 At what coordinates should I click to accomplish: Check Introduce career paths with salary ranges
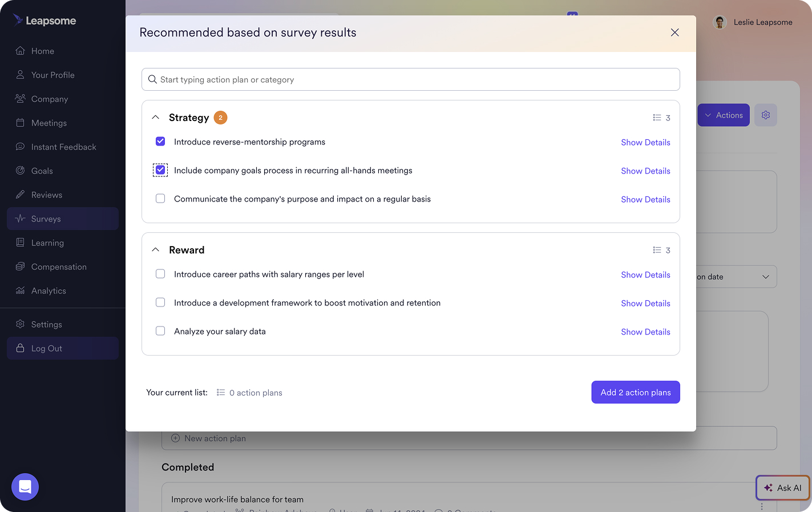tap(160, 274)
